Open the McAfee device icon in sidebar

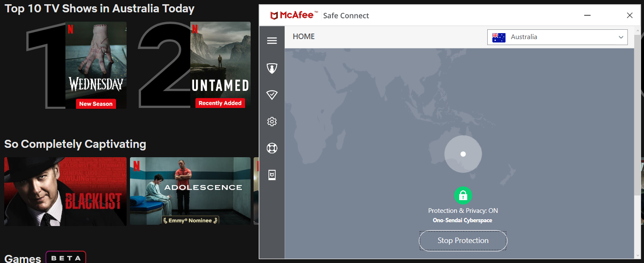272,175
